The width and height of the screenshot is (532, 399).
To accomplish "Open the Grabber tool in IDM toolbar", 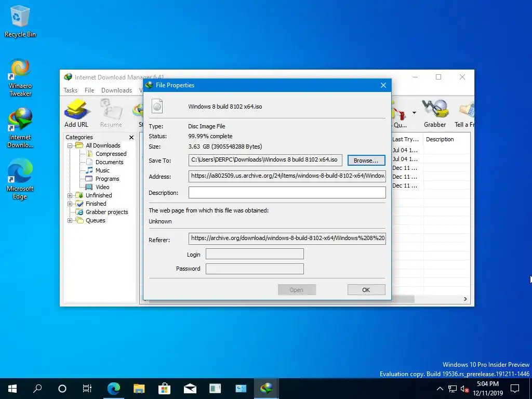I will [435, 113].
